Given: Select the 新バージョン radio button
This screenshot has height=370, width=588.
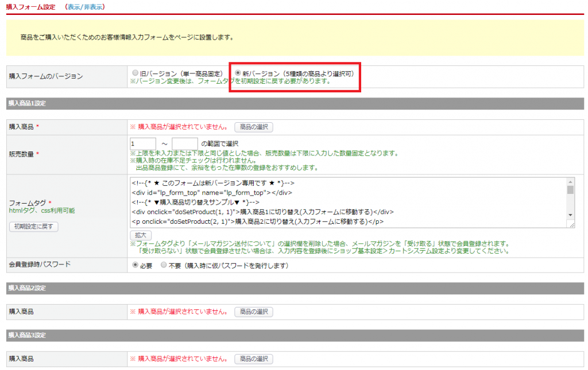Looking at the screenshot, I should click(238, 73).
